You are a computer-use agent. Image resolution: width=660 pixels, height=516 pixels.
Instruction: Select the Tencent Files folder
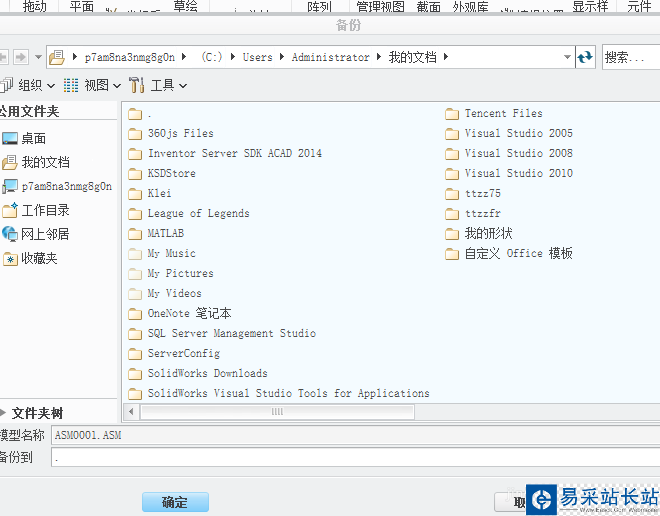coord(494,114)
